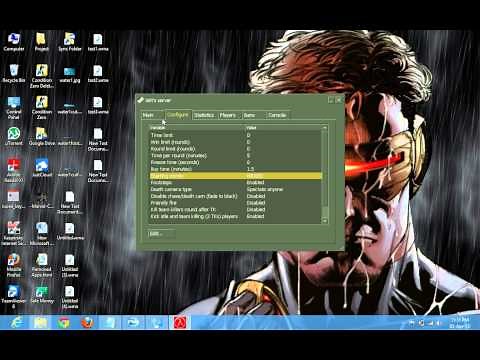This screenshot has width=480, height=360.
Task: Open the JustCloud desktop shortcut
Action: (x=42, y=168)
